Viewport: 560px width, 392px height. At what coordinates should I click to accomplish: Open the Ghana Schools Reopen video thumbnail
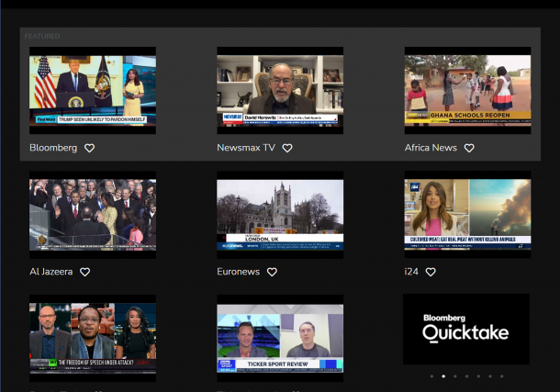pos(467,91)
